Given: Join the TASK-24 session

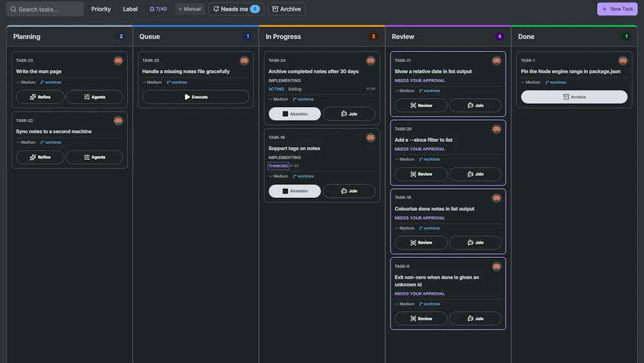Looking at the screenshot, I should 349,114.
